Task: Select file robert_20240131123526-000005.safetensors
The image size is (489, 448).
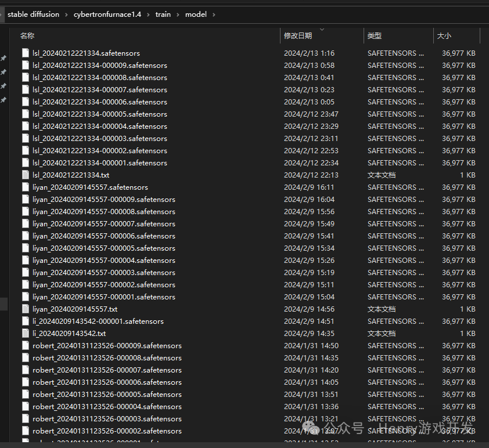Action: coord(107,394)
